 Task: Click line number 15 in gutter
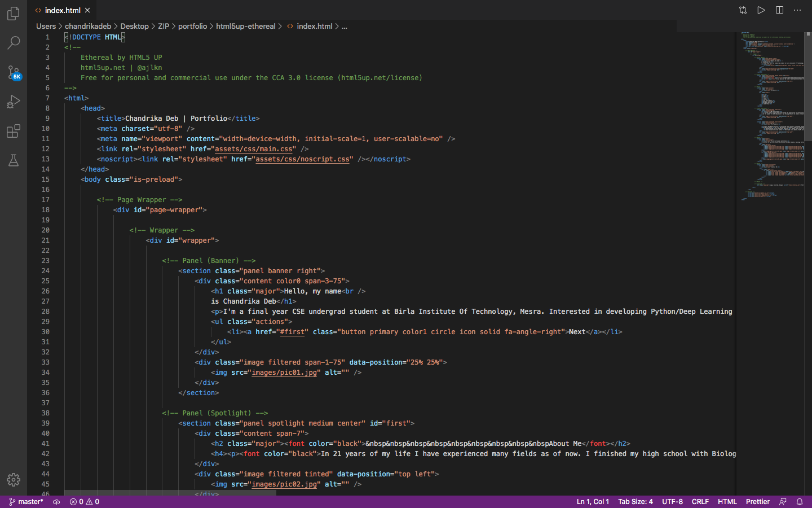coord(45,179)
